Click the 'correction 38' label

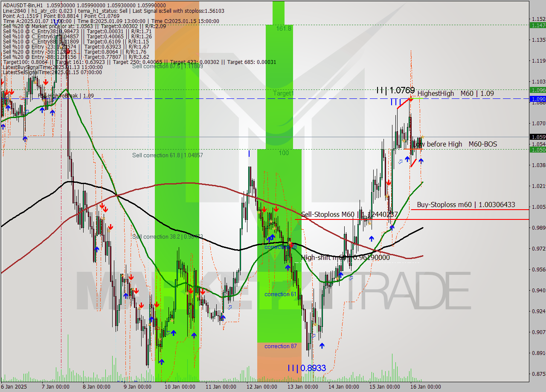pos(280,247)
